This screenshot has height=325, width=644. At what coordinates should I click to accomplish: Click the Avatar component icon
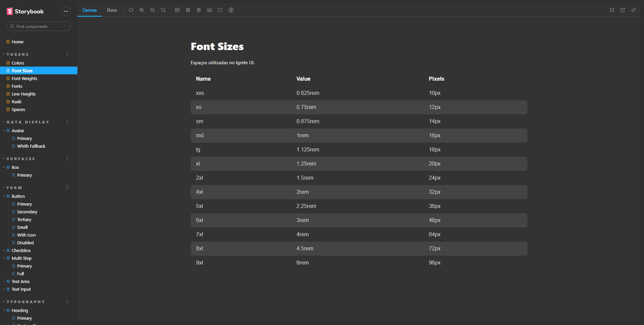click(8, 131)
